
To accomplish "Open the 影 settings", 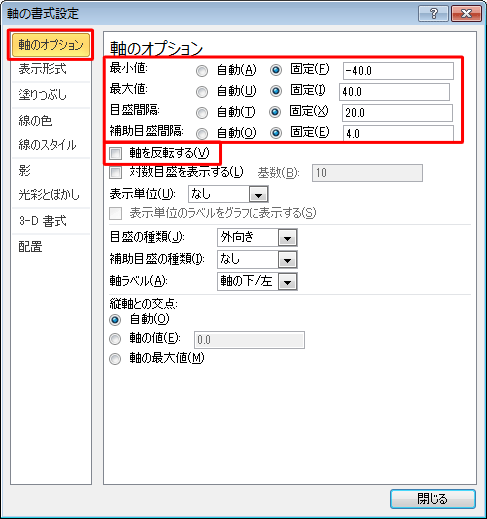I will [25, 170].
